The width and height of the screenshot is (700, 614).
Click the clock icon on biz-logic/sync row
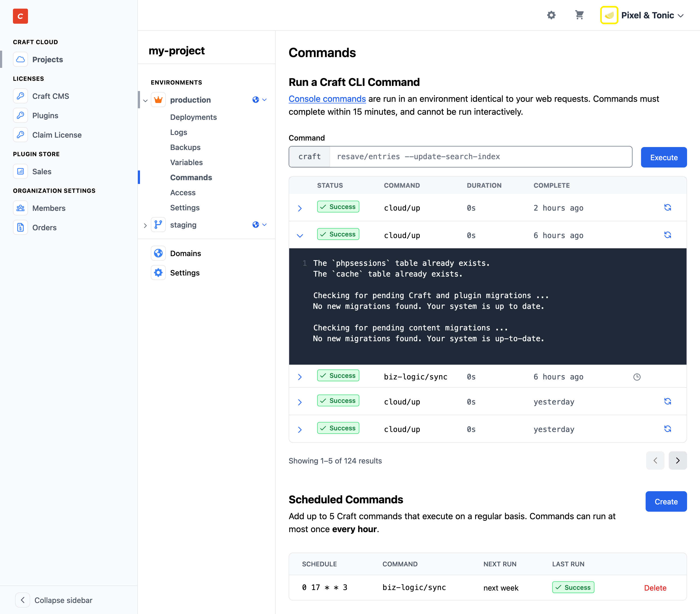[637, 377]
